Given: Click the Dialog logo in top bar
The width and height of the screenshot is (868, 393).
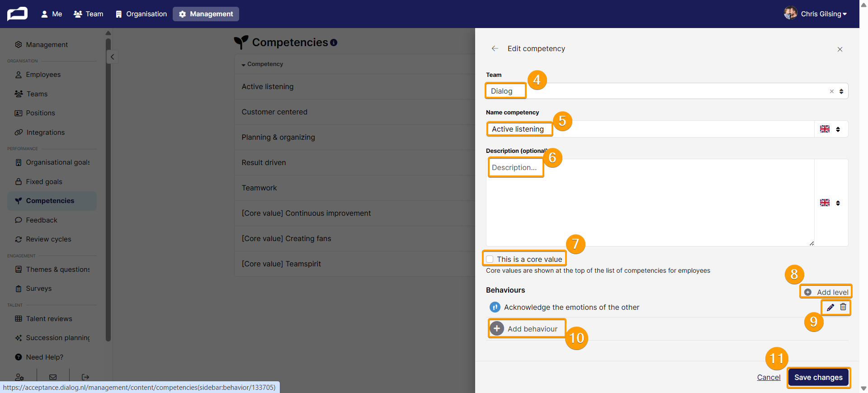Looking at the screenshot, I should point(17,14).
